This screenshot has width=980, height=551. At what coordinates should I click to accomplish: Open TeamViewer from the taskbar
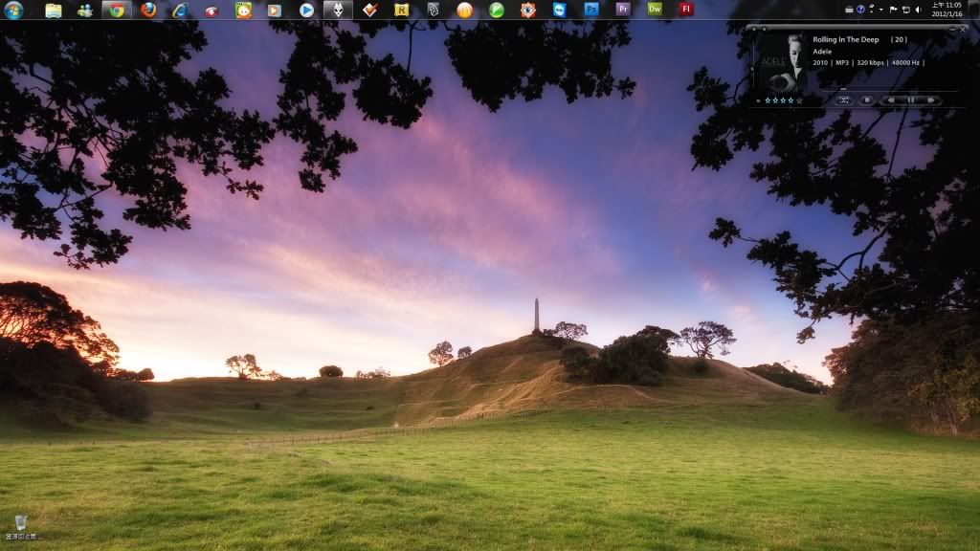[x=560, y=11]
